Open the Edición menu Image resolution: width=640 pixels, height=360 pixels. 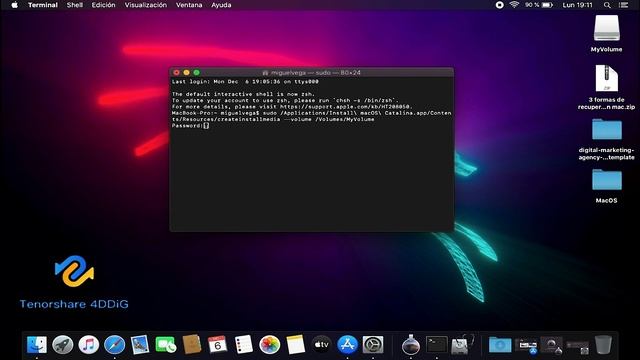(103, 5)
